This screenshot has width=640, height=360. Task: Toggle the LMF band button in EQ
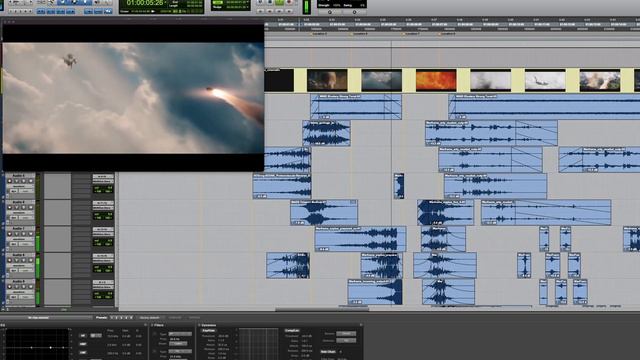point(83,352)
